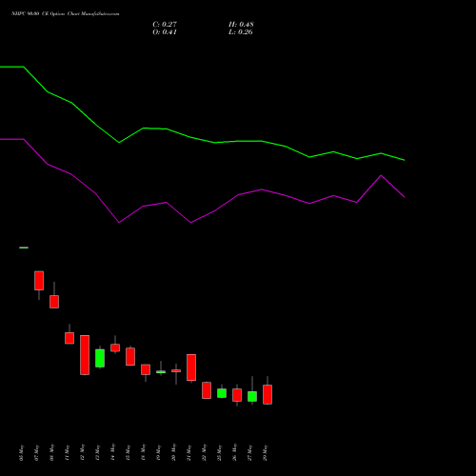Click the low value L: 0.26
Image resolution: width=476 pixels, height=476 pixels.
coord(241,32)
